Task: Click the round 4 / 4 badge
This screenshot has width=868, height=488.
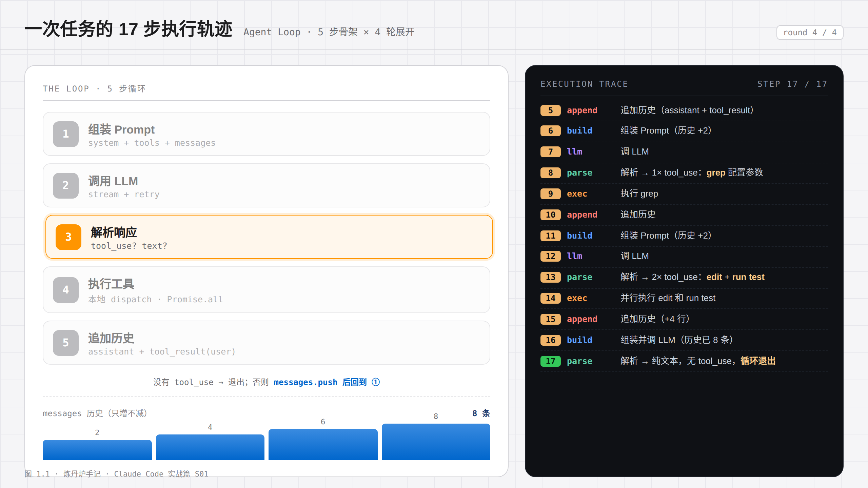Action: click(x=810, y=33)
